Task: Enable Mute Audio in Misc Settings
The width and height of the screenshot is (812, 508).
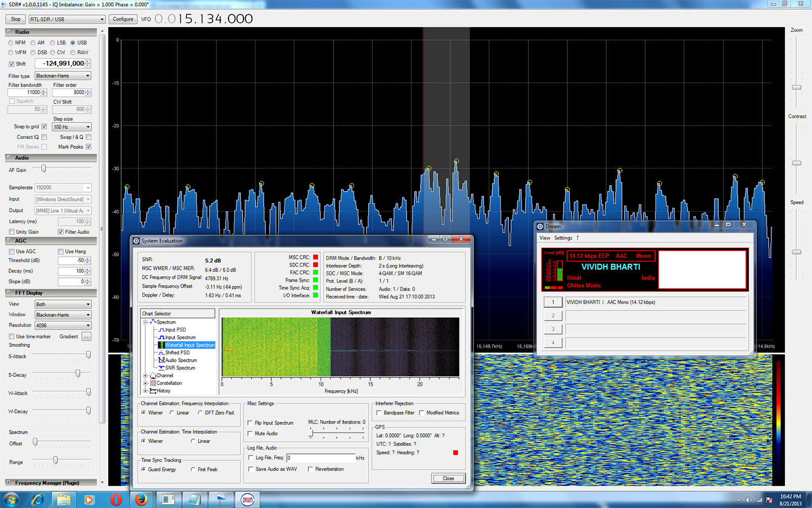Action: [x=250, y=434]
